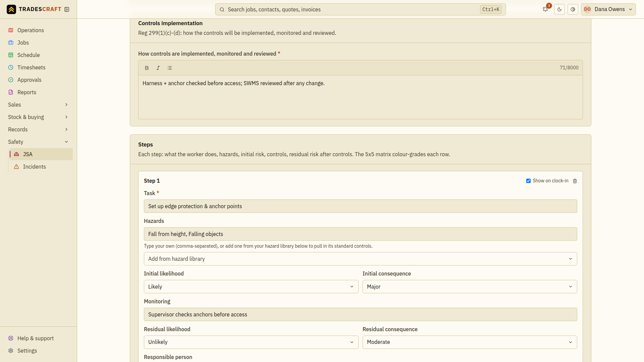This screenshot has width=644, height=362.
Task: Open the Reports page
Action: coord(38,92)
